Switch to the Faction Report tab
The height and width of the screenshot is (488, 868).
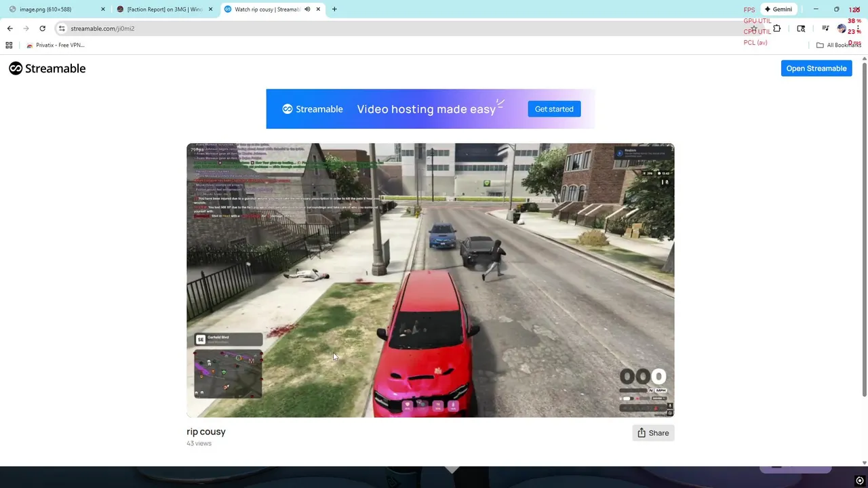coord(164,9)
